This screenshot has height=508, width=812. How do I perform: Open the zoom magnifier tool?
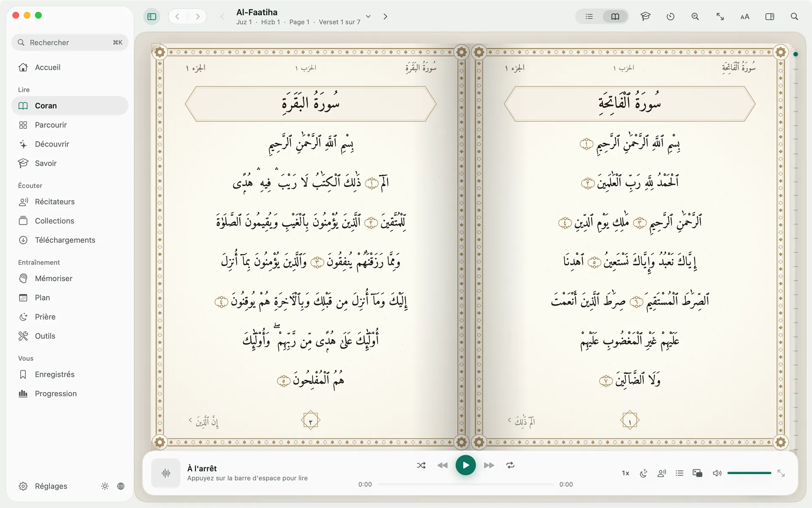coord(695,17)
